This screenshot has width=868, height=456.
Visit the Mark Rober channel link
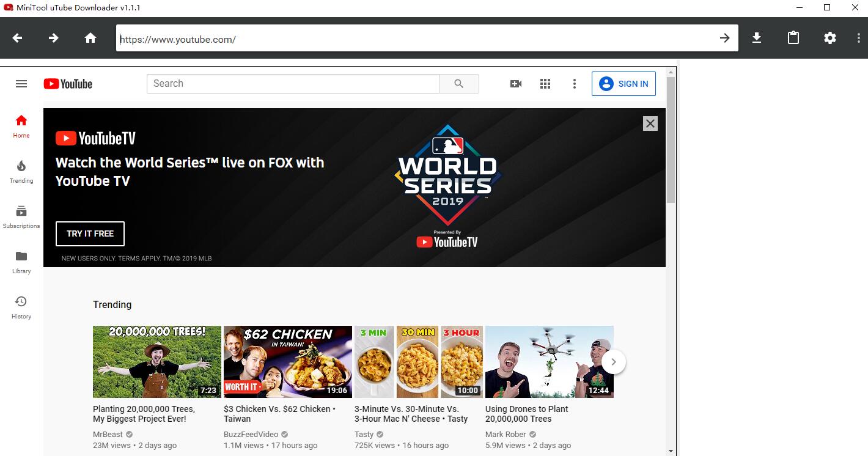[506, 435]
